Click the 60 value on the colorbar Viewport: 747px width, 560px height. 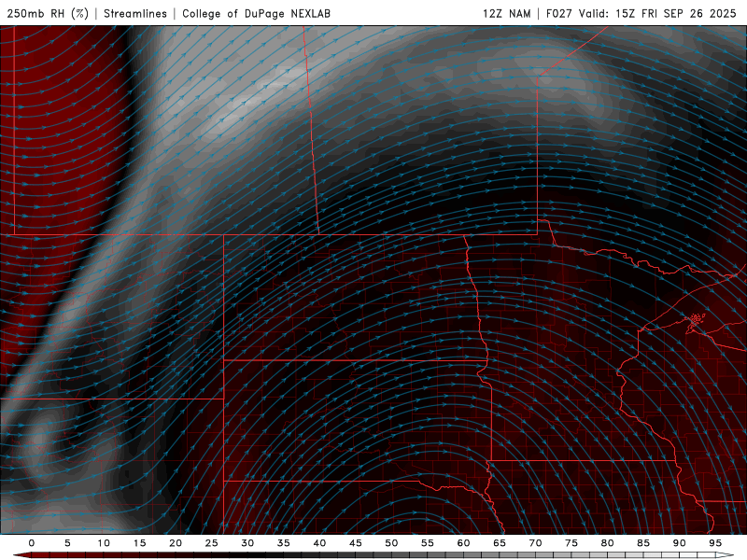pos(463,543)
